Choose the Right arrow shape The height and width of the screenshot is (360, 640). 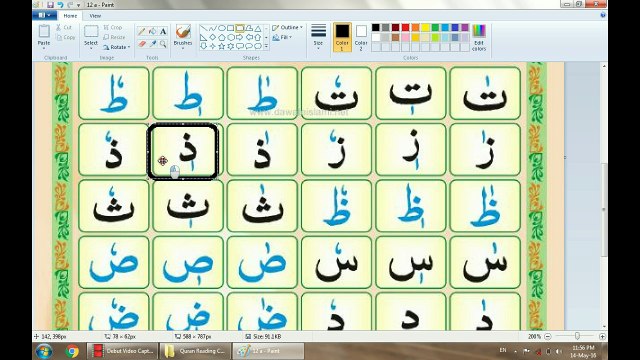(x=240, y=38)
